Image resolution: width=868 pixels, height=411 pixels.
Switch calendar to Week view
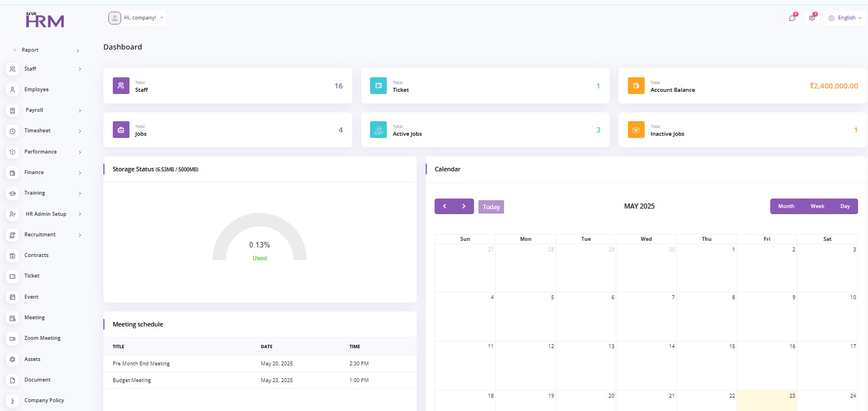tap(817, 206)
